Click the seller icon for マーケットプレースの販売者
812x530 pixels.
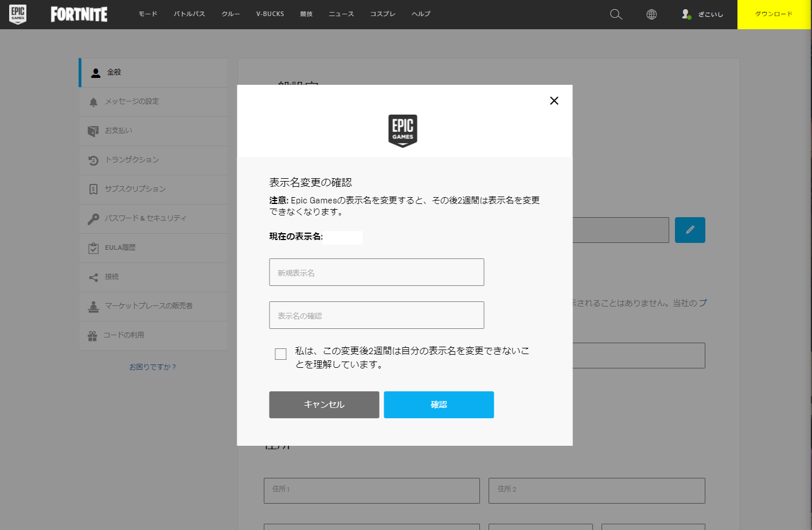(93, 307)
